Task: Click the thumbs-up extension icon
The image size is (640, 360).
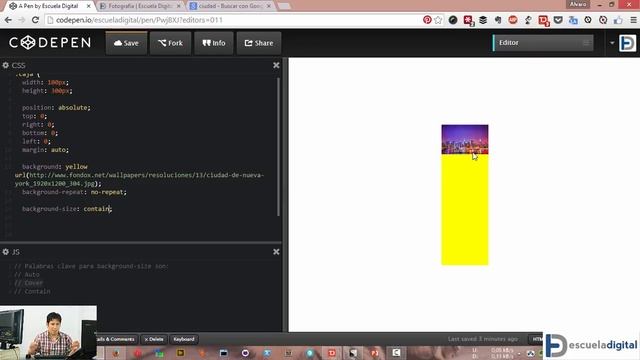Action: click(618, 20)
